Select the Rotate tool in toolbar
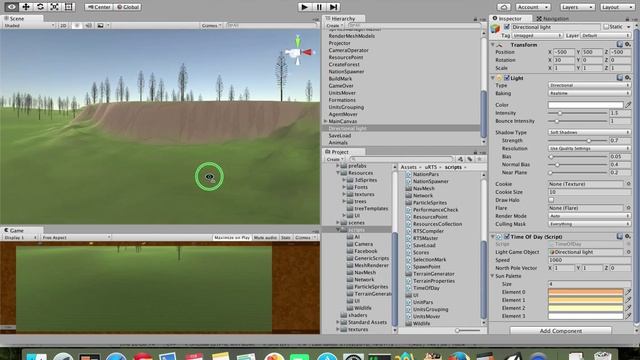The height and width of the screenshot is (360, 640). (x=40, y=7)
